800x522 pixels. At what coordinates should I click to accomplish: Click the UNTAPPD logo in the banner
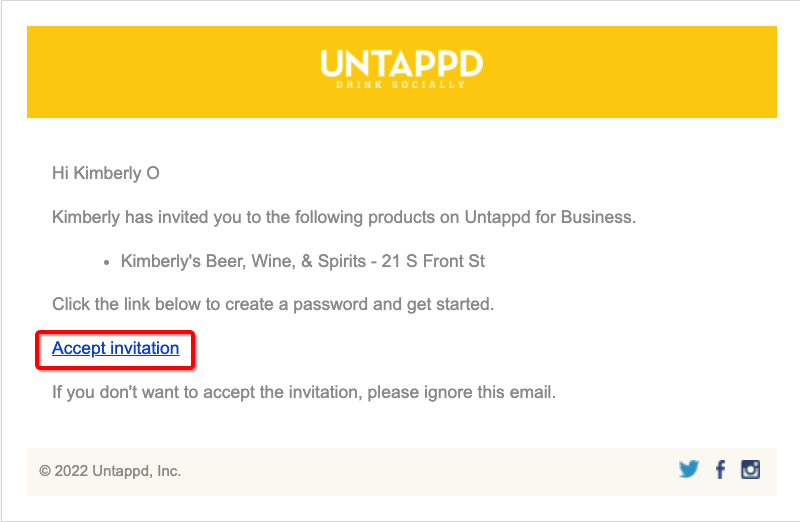(401, 64)
